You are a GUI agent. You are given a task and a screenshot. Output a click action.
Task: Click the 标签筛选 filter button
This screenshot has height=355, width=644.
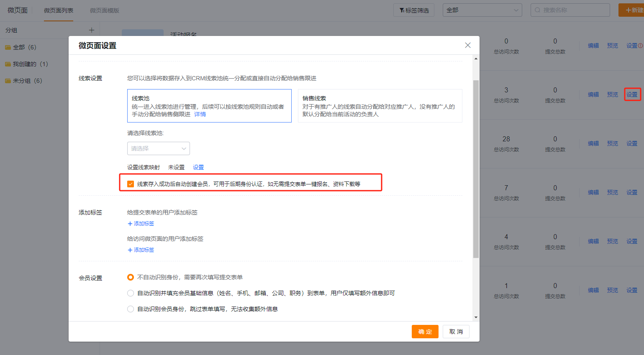pyautogui.click(x=414, y=10)
